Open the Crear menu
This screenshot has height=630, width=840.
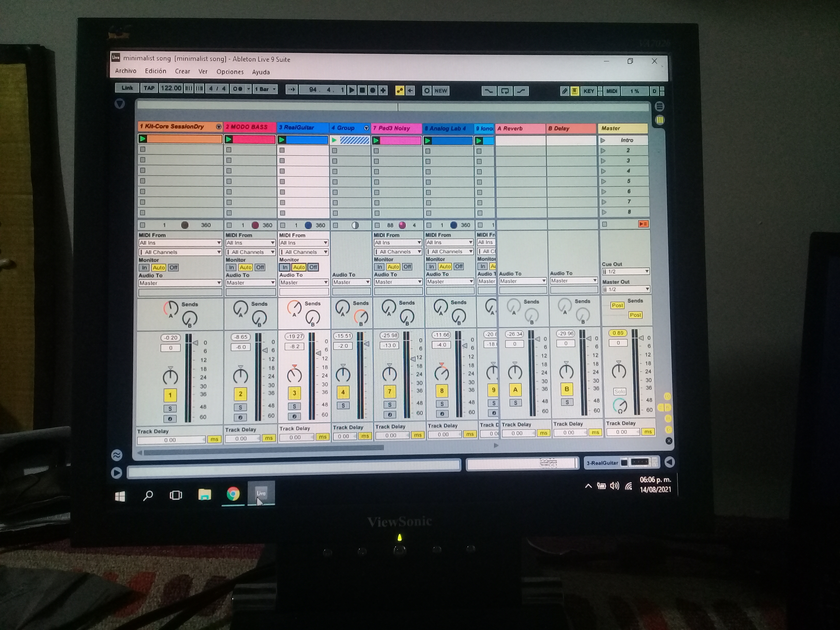point(182,71)
